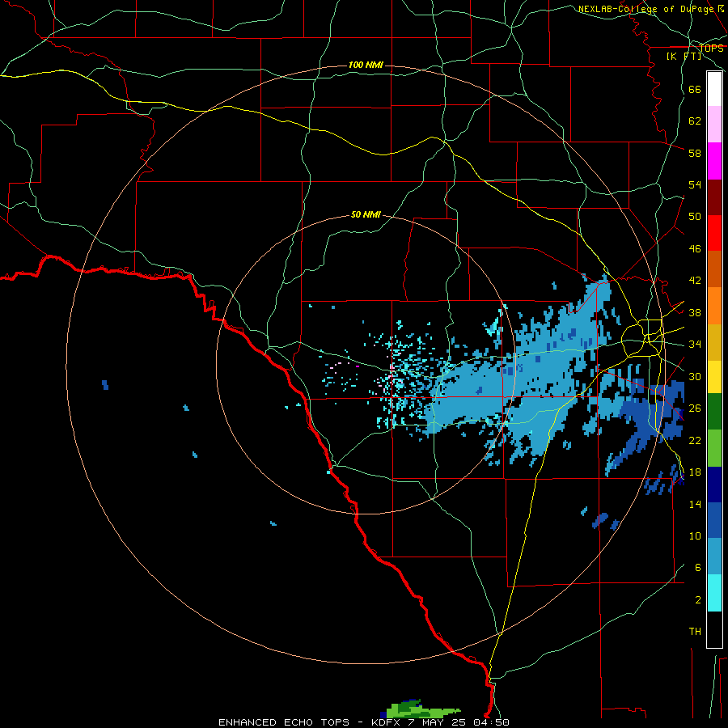Image resolution: width=728 pixels, height=728 pixels.
Task: Click the legend value "18"
Action: coord(695,472)
